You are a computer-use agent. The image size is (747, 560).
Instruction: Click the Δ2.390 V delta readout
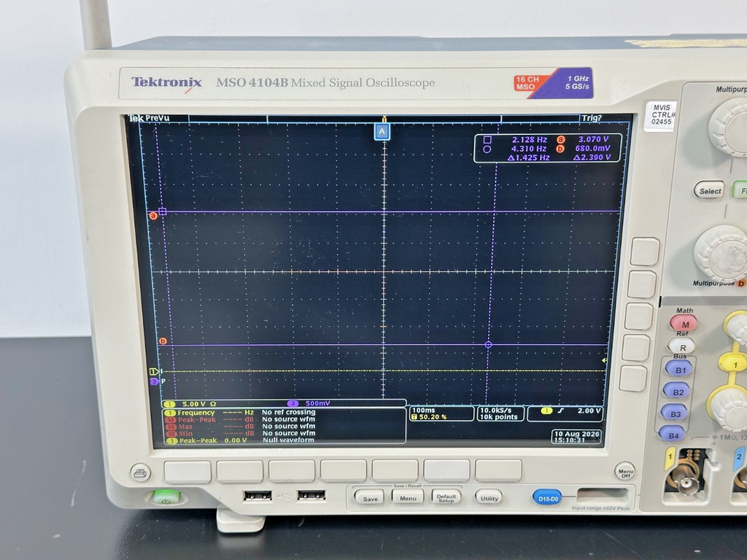(592, 157)
